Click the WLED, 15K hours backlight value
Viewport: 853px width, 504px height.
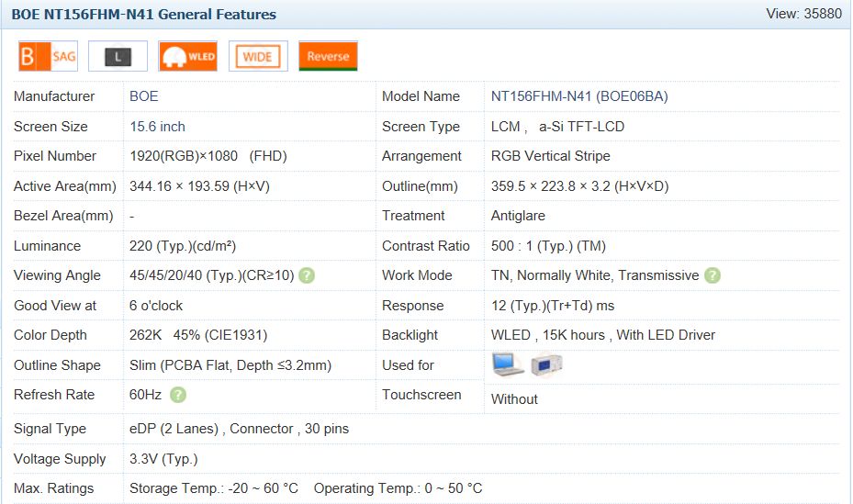click(602, 335)
